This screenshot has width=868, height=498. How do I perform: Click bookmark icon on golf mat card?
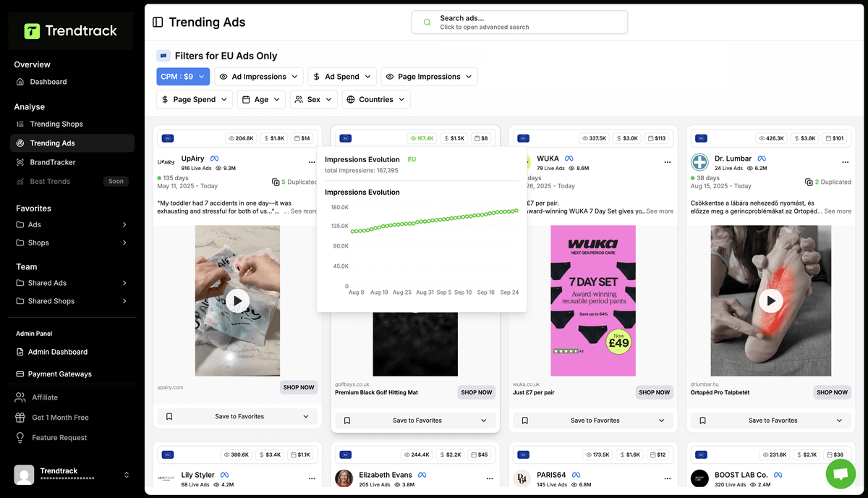[x=347, y=421]
